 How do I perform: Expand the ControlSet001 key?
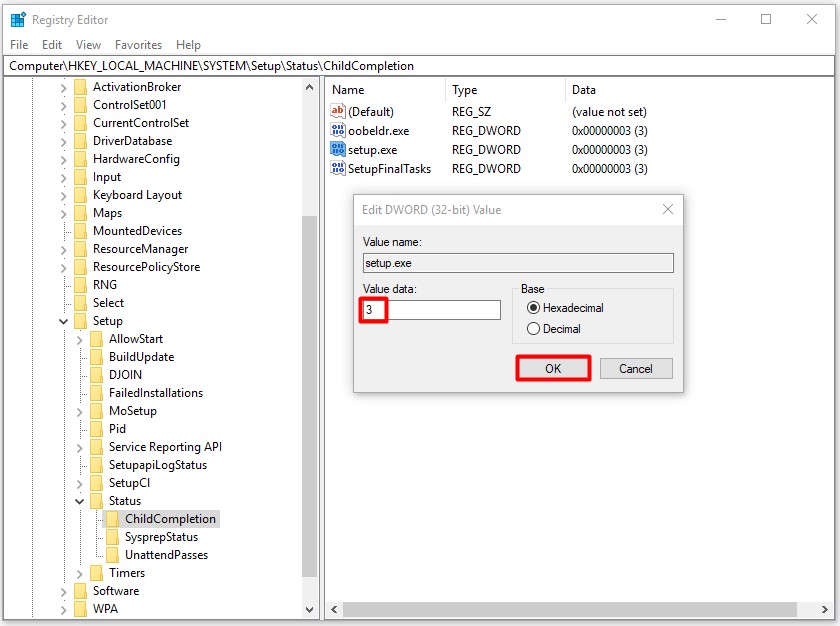[x=63, y=105]
